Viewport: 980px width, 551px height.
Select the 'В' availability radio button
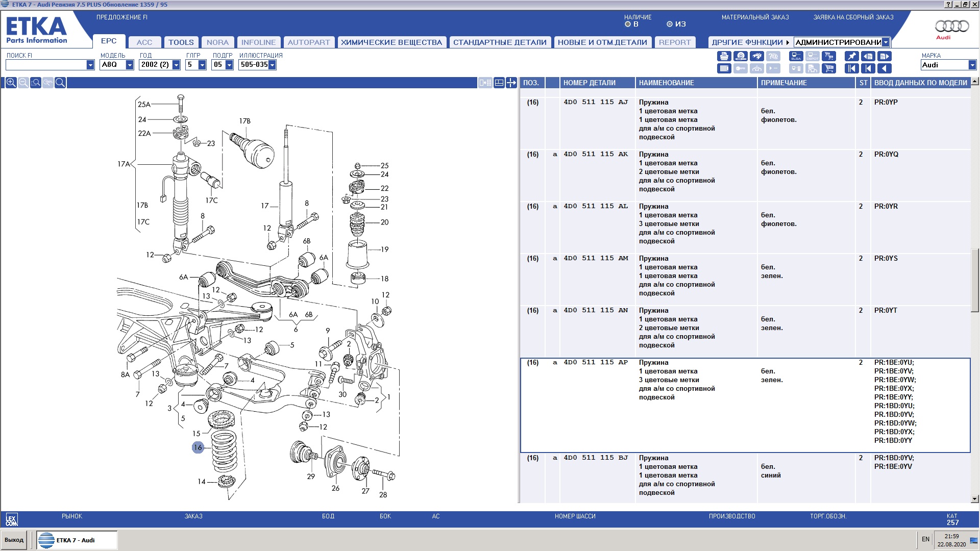point(628,24)
